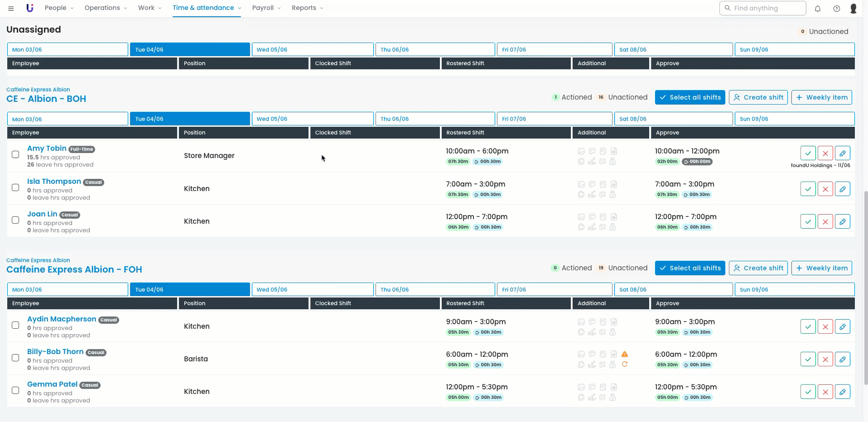The image size is (868, 422).
Task: Click orange refresh icon in Billy-Bob Thorn's row
Action: (x=625, y=364)
